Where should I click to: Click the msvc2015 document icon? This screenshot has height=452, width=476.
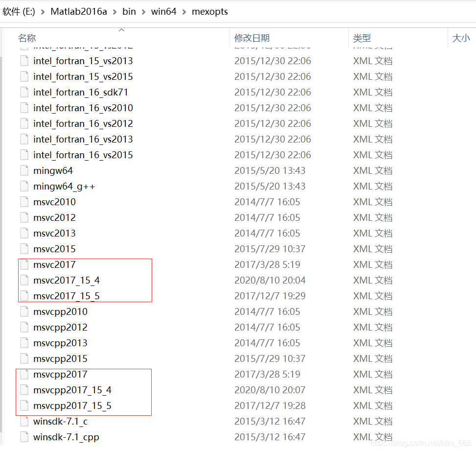24,249
